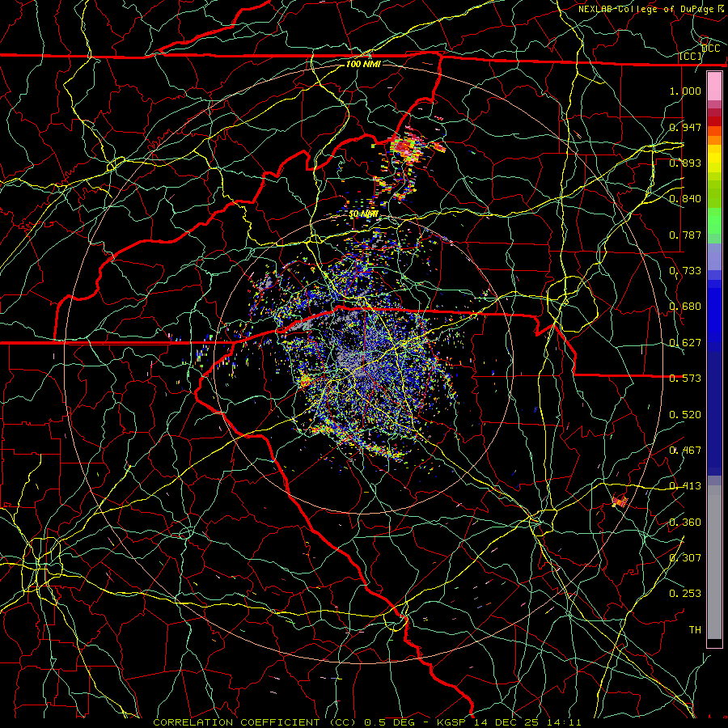
Task: Select the 0.413 legend value
Action: (x=685, y=486)
